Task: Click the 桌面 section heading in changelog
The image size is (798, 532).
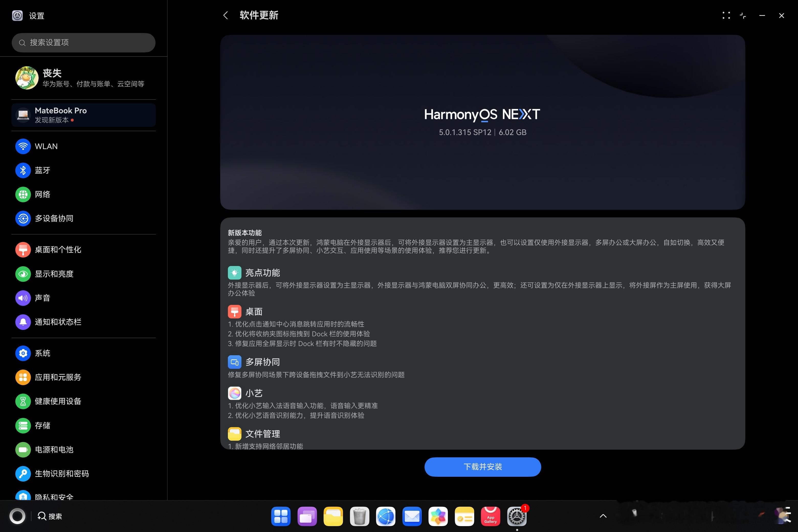Action: pos(254,312)
